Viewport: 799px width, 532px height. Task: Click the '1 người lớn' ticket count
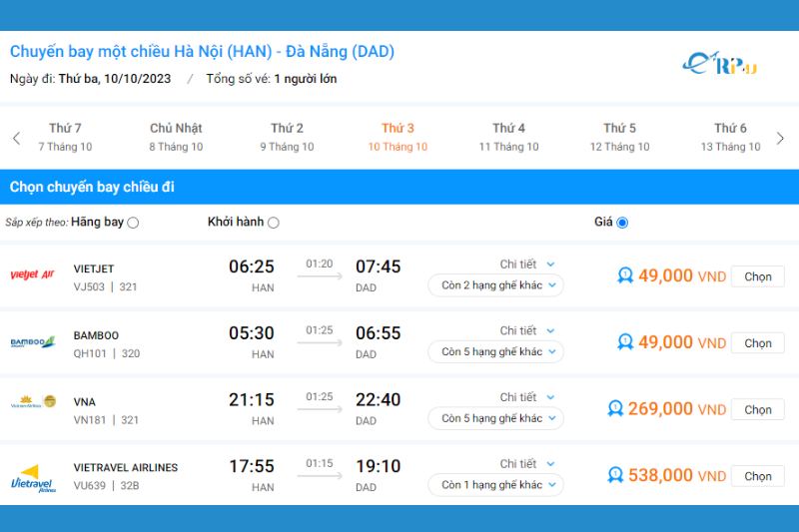click(306, 79)
